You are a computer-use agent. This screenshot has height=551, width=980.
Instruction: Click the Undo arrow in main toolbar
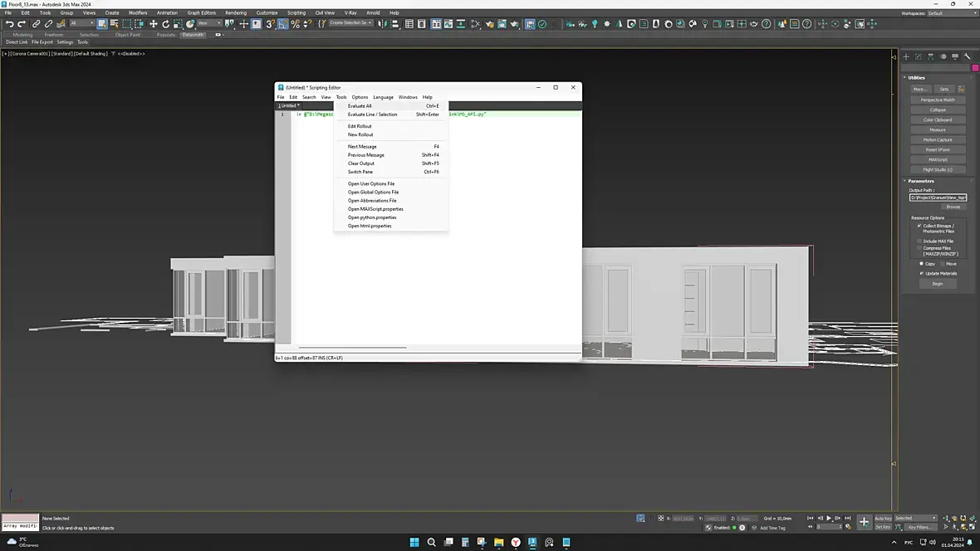pos(9,24)
